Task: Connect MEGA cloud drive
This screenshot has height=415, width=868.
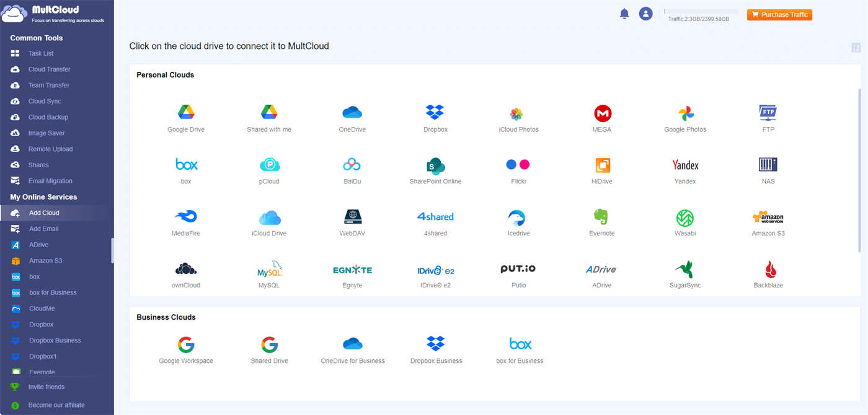Action: 602,118
